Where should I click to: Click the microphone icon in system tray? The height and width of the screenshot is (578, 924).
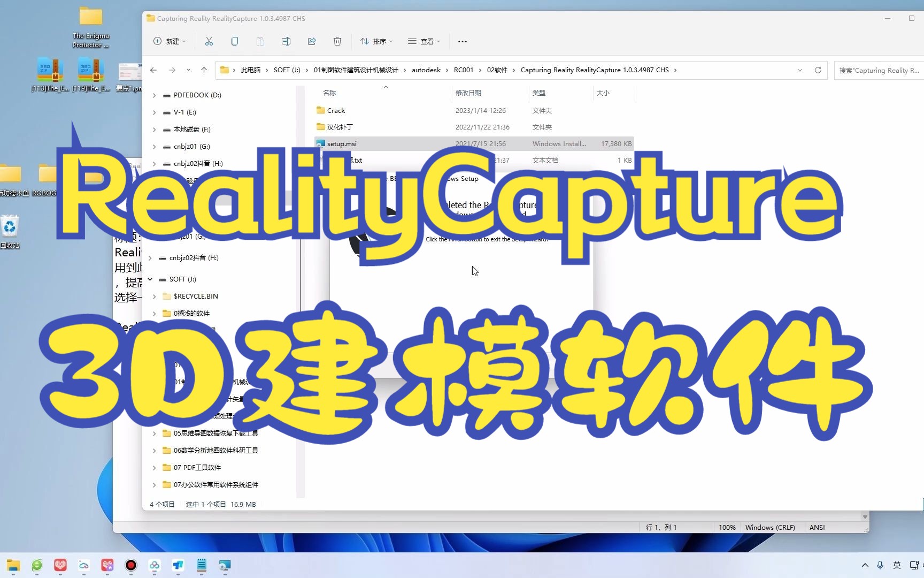click(880, 565)
